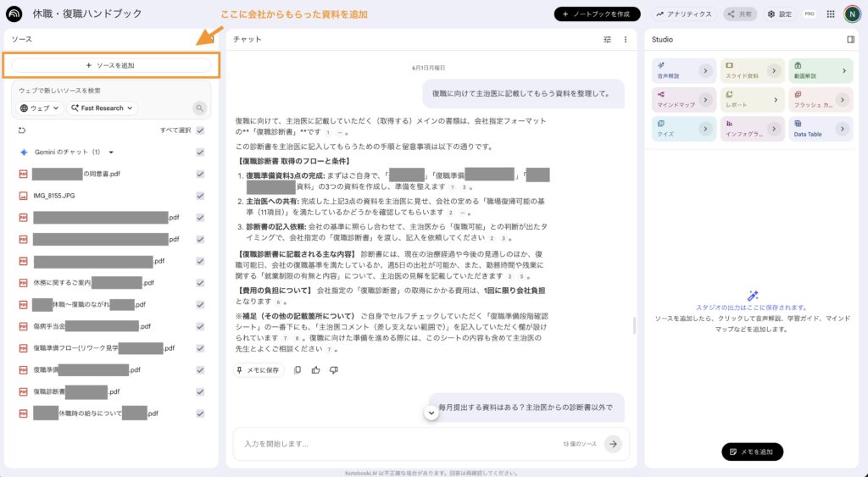Open 音声解説 audio overview tile
Viewport: 868px width, 477px height.
click(x=684, y=71)
